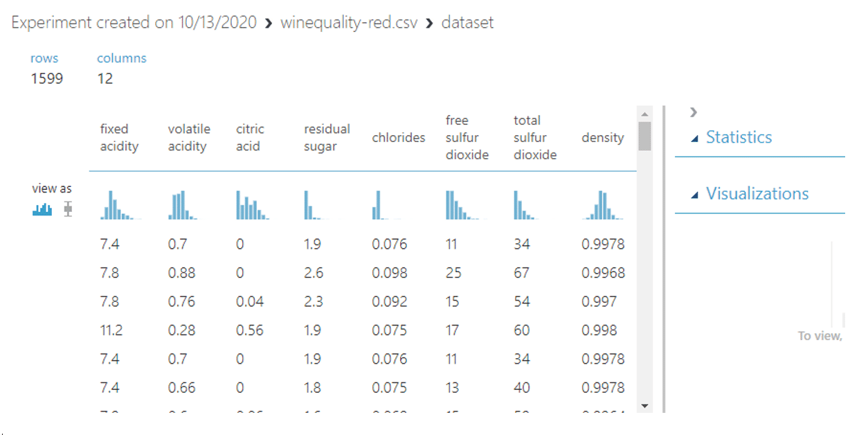Select the volatile acidity histogram
The image size is (868, 435).
(x=183, y=205)
